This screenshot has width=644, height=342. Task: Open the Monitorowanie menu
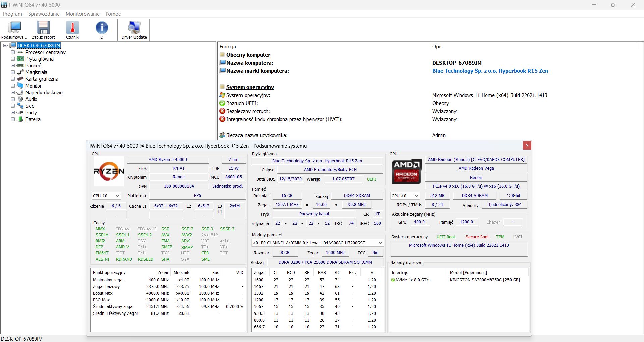[83, 14]
